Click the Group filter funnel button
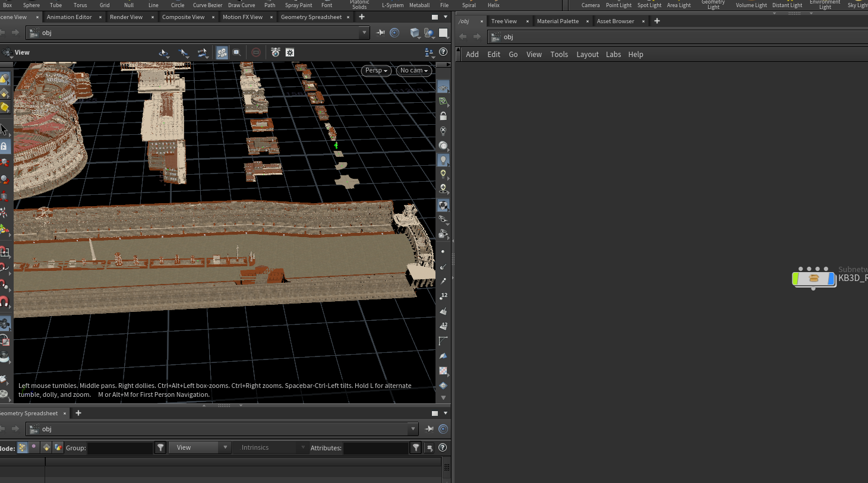The width and height of the screenshot is (868, 483). pyautogui.click(x=160, y=447)
